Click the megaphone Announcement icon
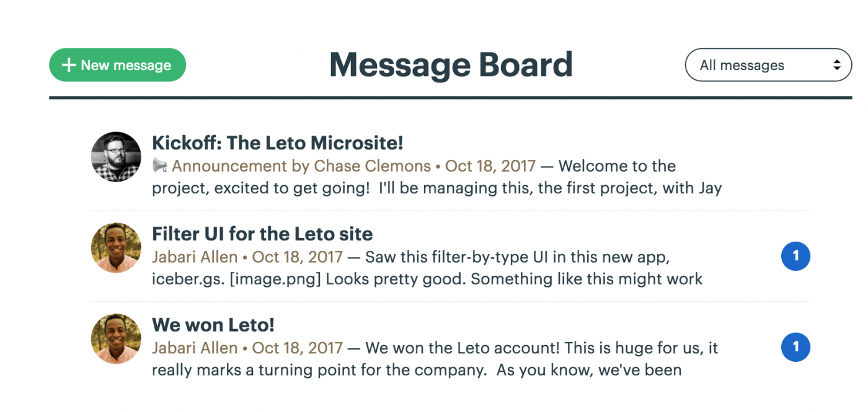Image resolution: width=868 pixels, height=412 pixels. tap(160, 166)
